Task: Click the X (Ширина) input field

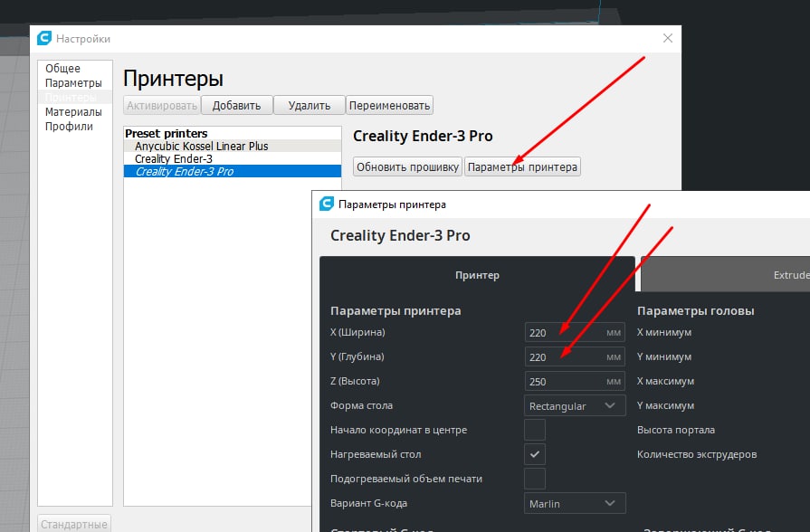Action: point(575,332)
